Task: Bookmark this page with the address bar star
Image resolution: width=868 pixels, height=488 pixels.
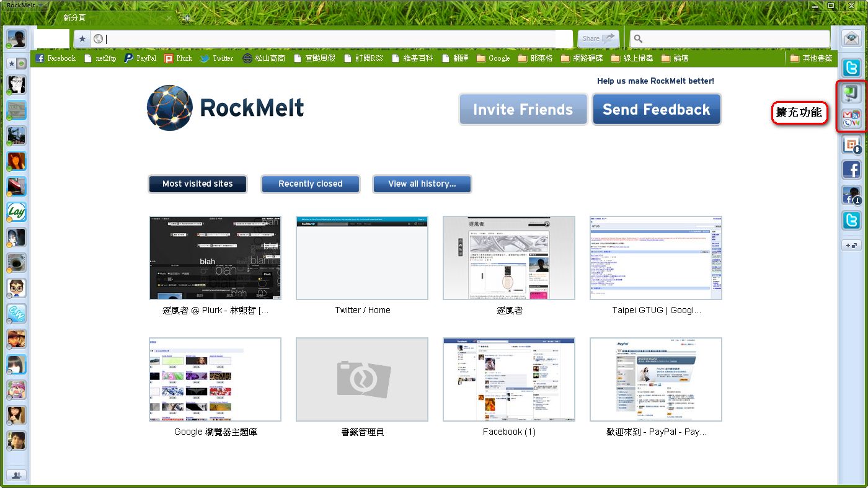Action: pos(82,38)
